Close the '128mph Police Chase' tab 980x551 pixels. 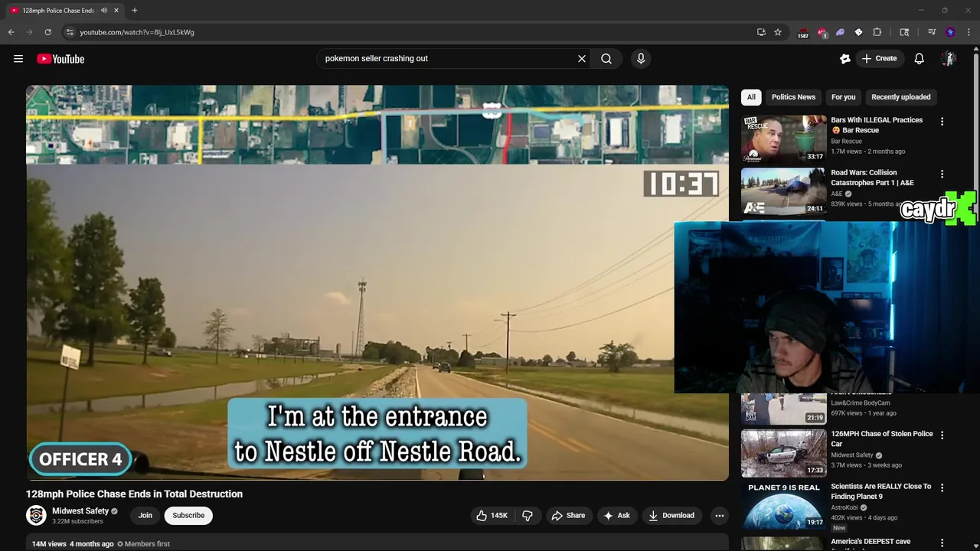[x=116, y=10]
